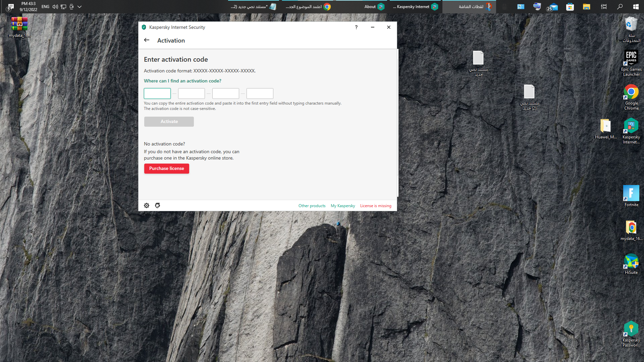
Task: Open My Kaspersky link
Action: tap(343, 206)
